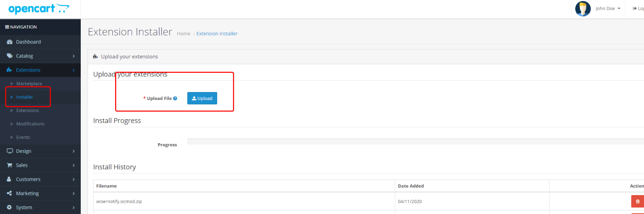Open the John Doe user dropdown
Screen dimensions: 644x214
608,8
